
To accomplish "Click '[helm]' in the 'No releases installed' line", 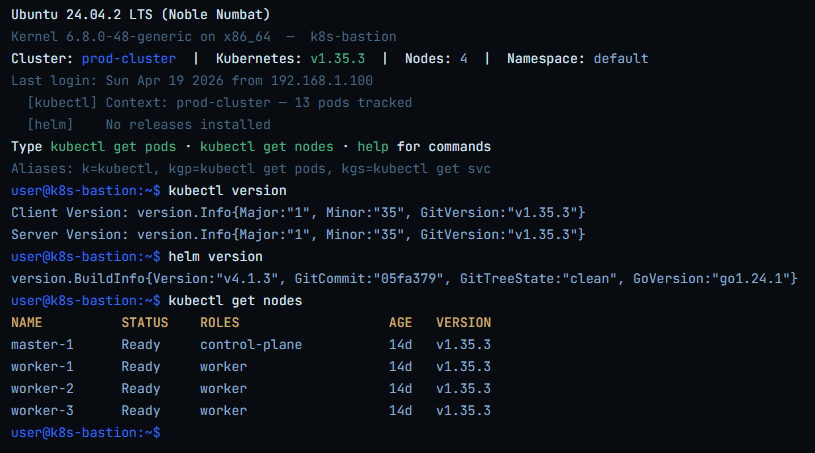I will (x=50, y=125).
